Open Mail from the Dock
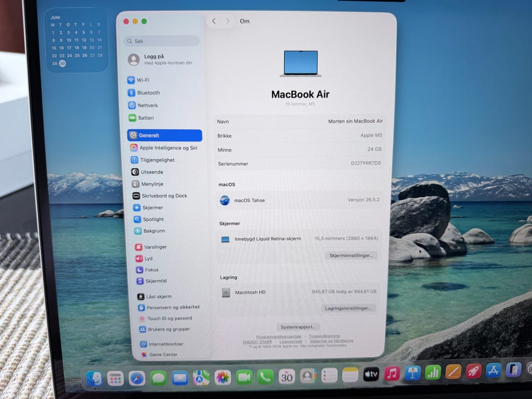This screenshot has height=399, width=532. tap(180, 377)
